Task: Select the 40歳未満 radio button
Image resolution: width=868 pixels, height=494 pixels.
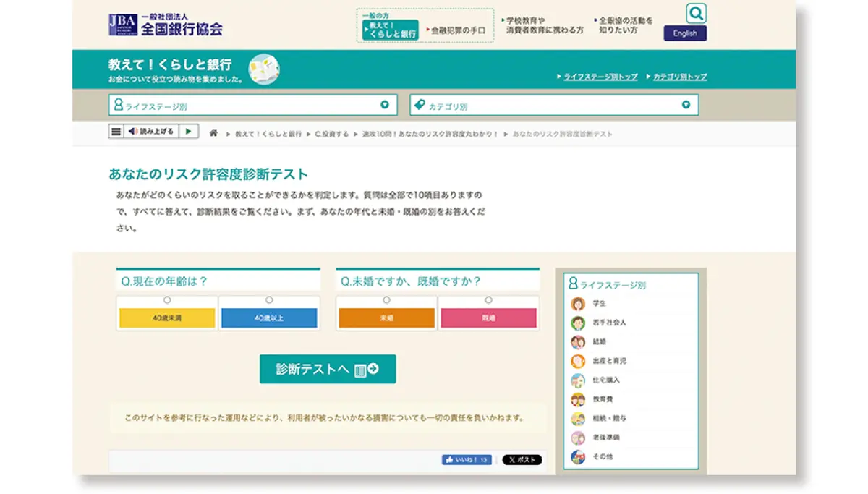Action: pyautogui.click(x=166, y=299)
